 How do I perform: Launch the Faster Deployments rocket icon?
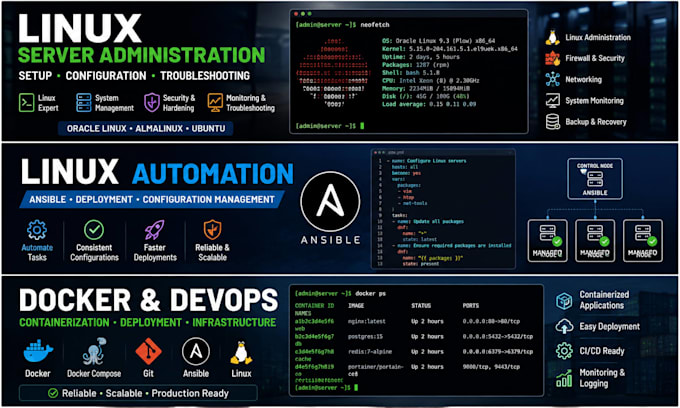154,230
